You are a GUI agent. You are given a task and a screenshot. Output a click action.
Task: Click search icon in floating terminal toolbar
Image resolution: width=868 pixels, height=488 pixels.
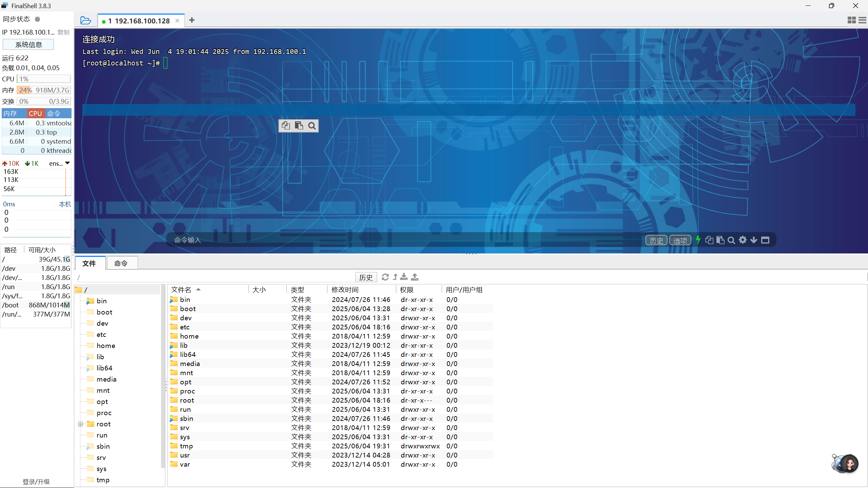click(x=312, y=126)
